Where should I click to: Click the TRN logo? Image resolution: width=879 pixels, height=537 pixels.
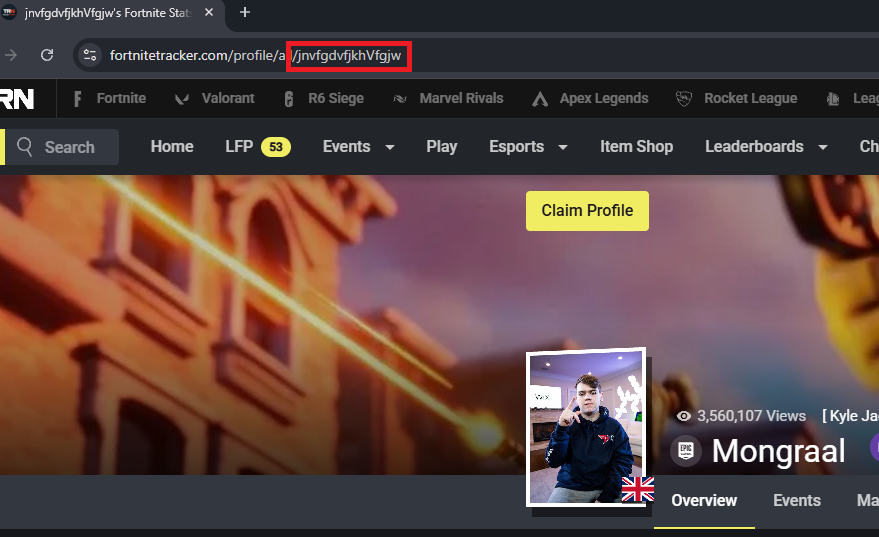17,99
